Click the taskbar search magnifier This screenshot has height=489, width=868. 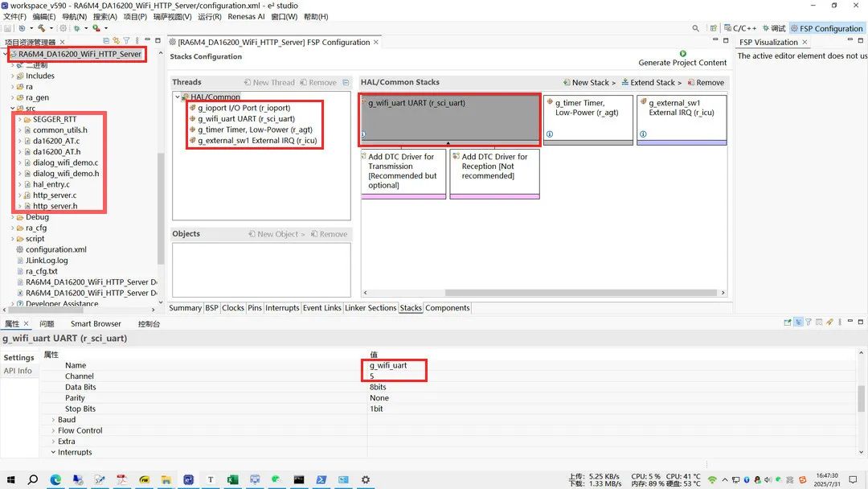click(33, 479)
